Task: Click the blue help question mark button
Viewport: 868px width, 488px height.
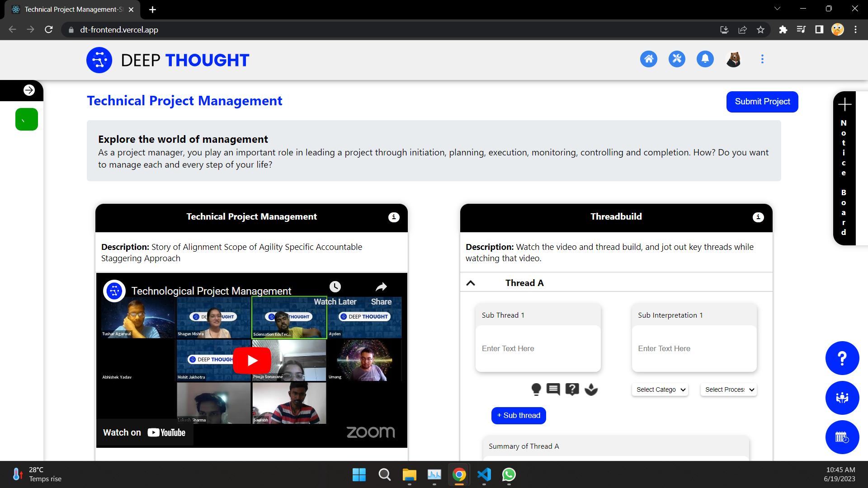Action: pyautogui.click(x=842, y=358)
